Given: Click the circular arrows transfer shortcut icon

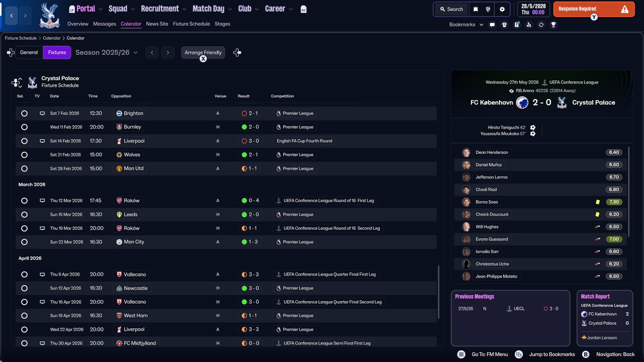Looking at the screenshot, I should click(x=541, y=25).
